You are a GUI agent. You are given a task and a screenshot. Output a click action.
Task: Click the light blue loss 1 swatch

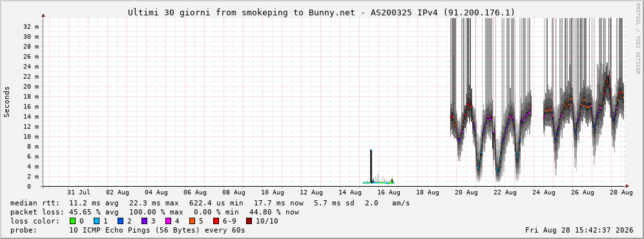(x=96, y=221)
